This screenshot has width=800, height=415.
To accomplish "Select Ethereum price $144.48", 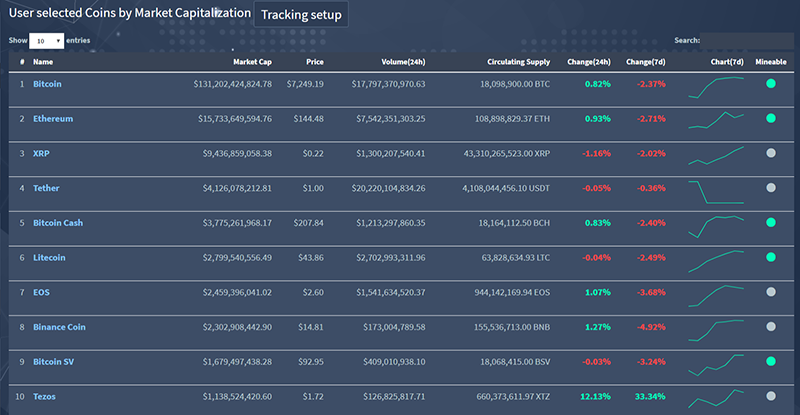I will click(308, 119).
